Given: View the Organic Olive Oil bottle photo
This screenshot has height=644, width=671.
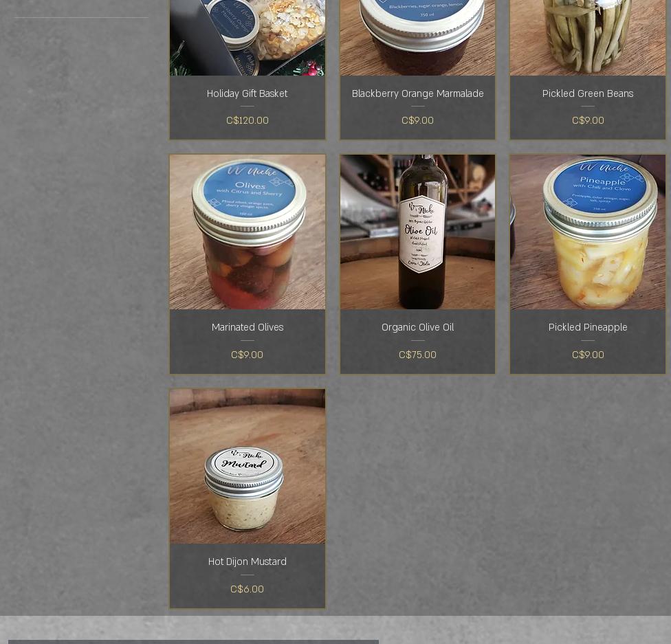Looking at the screenshot, I should tap(418, 232).
